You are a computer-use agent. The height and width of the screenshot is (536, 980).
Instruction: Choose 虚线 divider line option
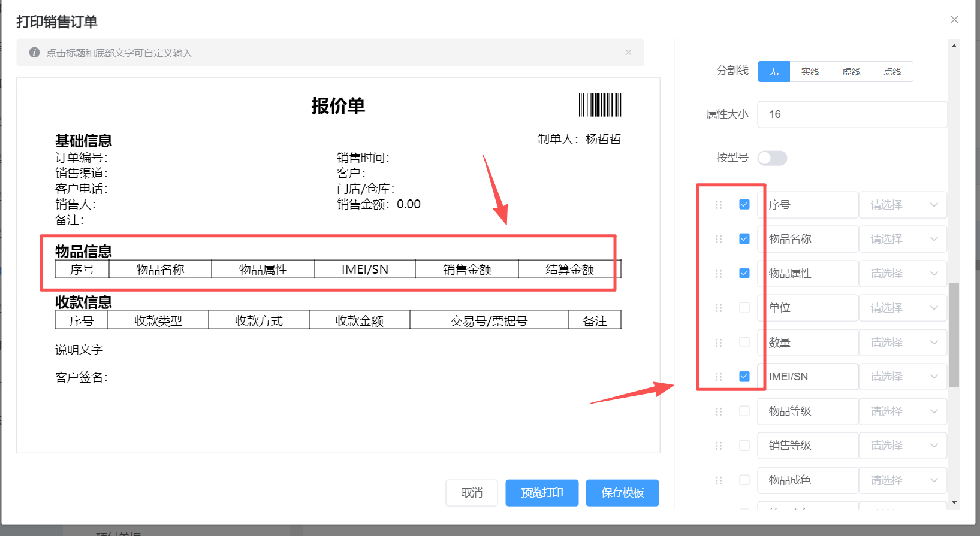[851, 72]
